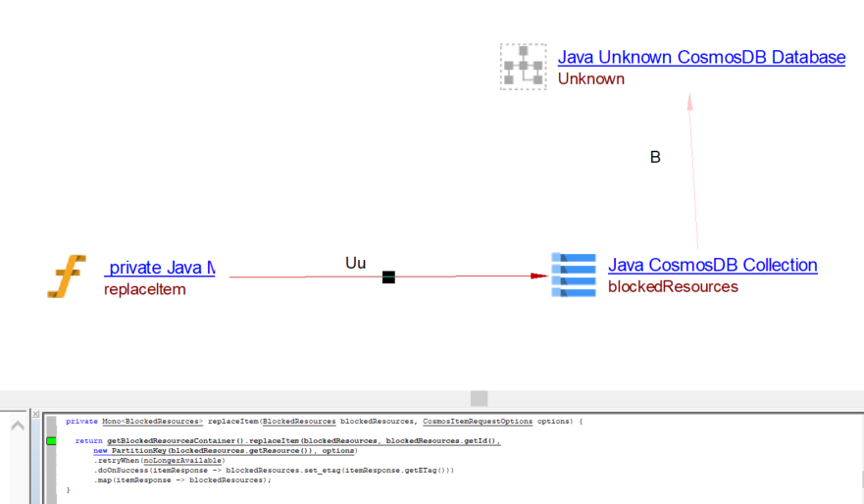This screenshot has width=864, height=504.
Task: Click 'CosmosItemRequestOptions' in the code
Action: (x=478, y=421)
